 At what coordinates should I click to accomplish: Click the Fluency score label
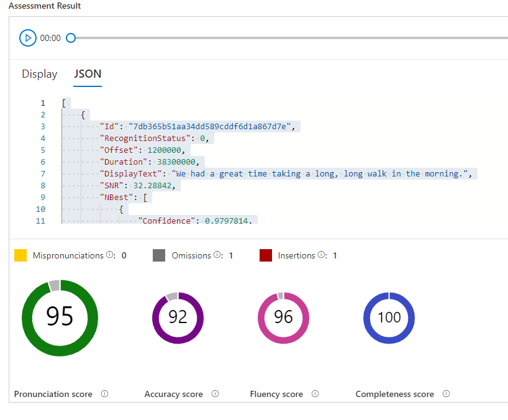tap(276, 394)
